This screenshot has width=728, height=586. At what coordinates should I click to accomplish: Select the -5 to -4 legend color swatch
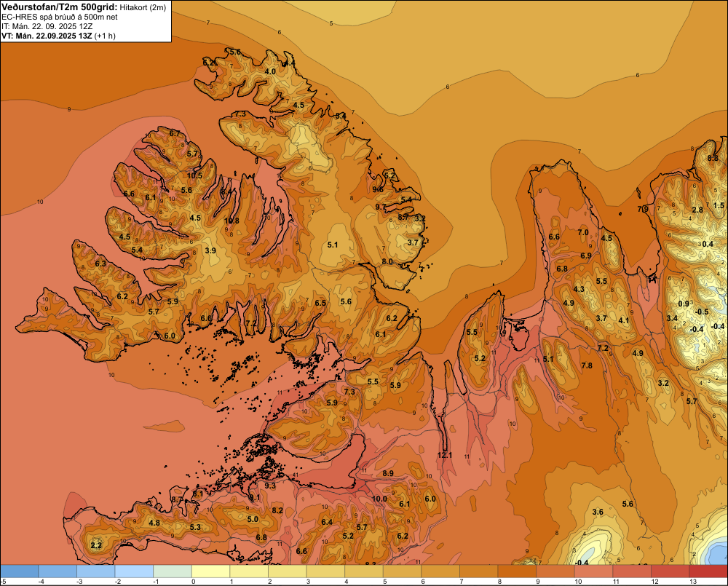20,571
